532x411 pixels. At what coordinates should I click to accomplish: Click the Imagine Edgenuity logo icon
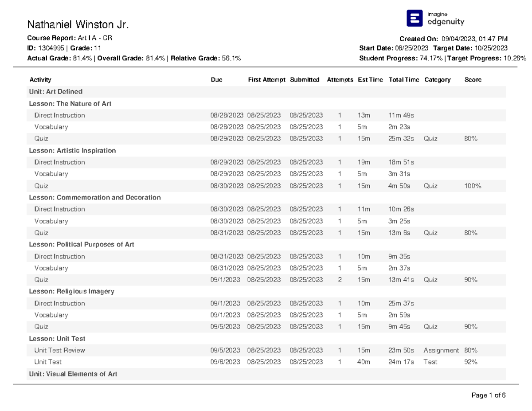pos(415,18)
